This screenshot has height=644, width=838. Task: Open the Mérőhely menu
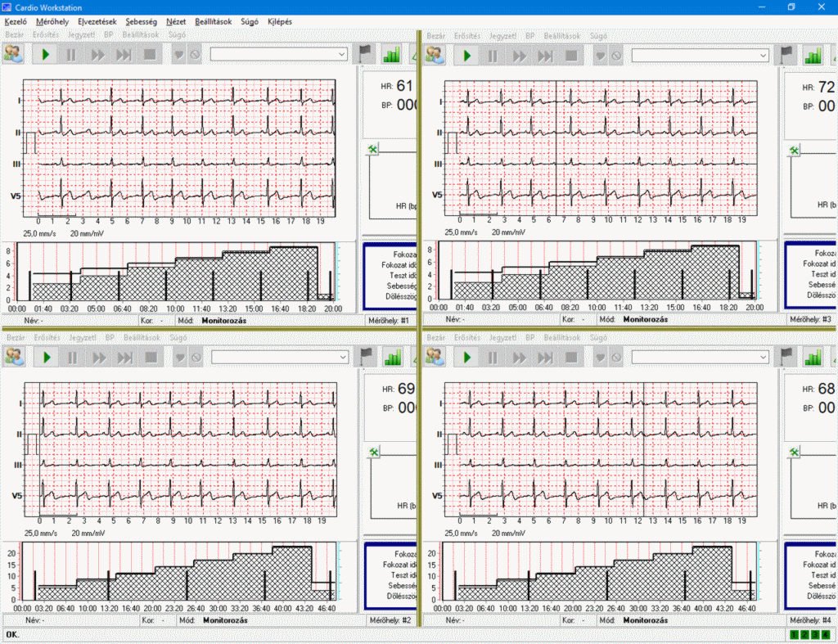pos(52,21)
